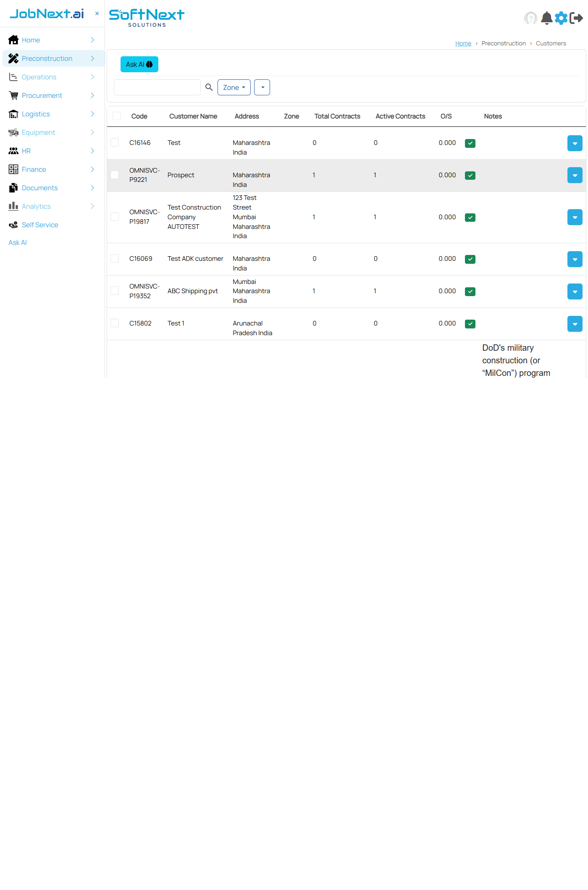
Task: Click the Procurement cart icon
Action: [x=13, y=95]
